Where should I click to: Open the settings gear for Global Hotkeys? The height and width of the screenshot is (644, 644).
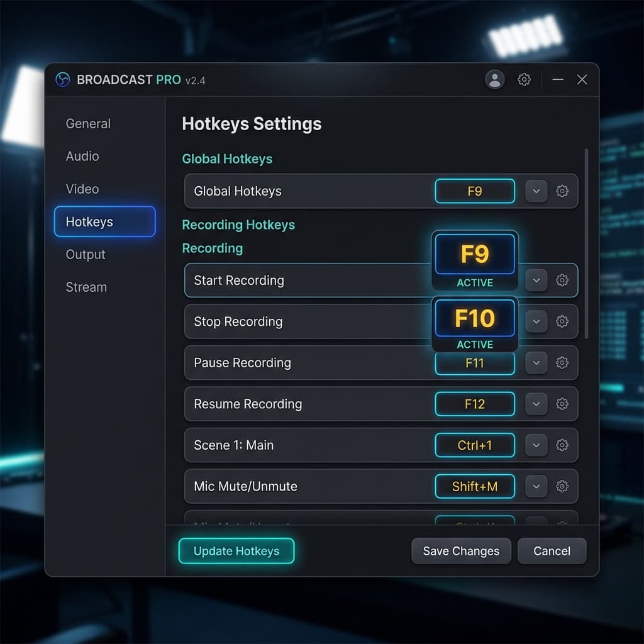(563, 191)
